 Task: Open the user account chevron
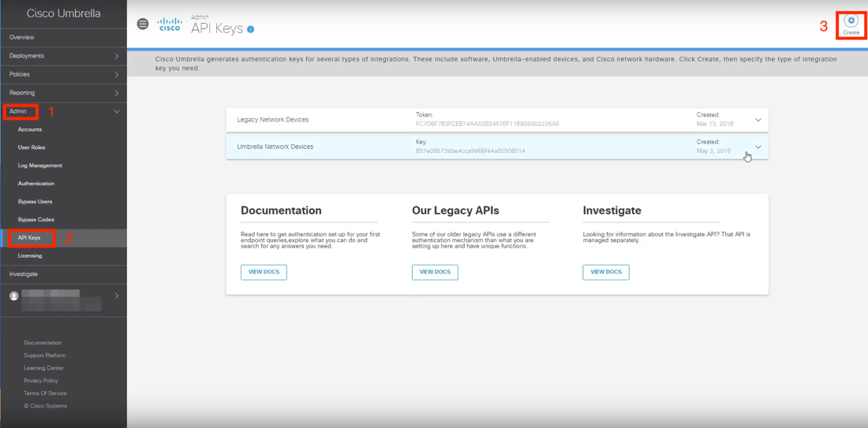(x=116, y=296)
